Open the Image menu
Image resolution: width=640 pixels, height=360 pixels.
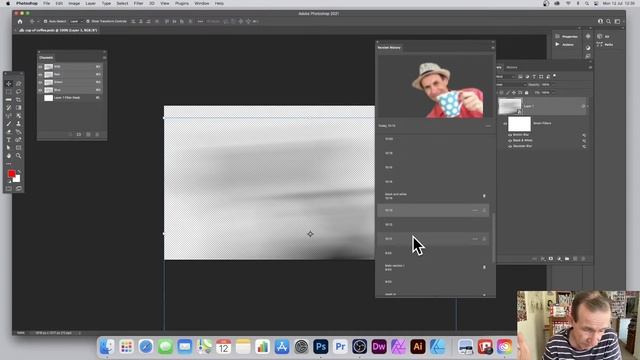click(x=74, y=3)
